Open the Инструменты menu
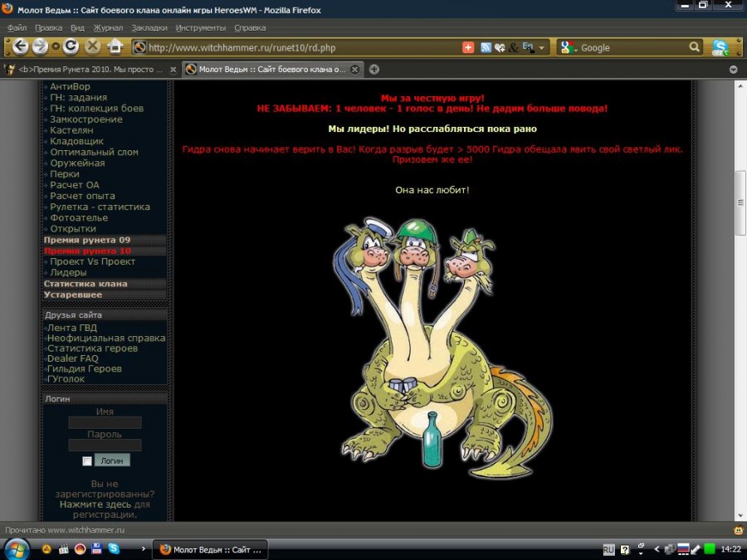 pyautogui.click(x=201, y=27)
